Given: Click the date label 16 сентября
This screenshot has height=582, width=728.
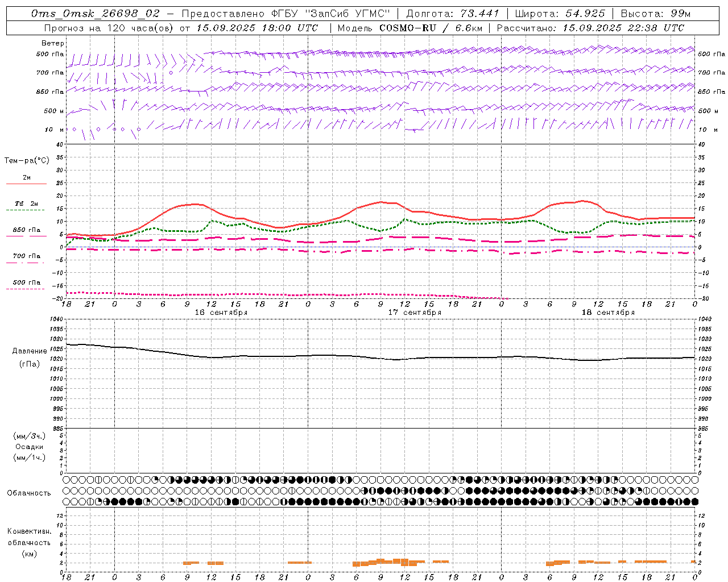Looking at the screenshot, I should pyautogui.click(x=221, y=313).
